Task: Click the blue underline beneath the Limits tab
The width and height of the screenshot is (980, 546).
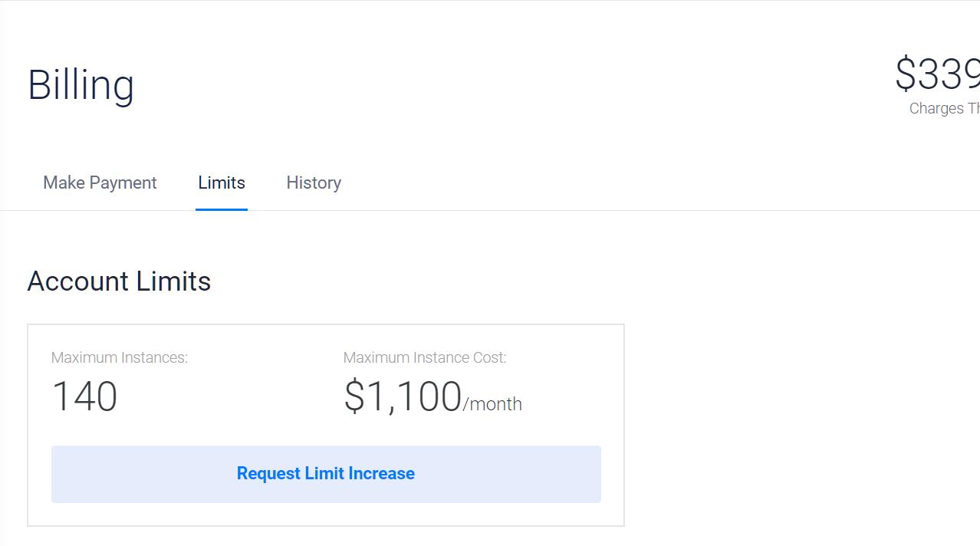Action: [x=222, y=209]
